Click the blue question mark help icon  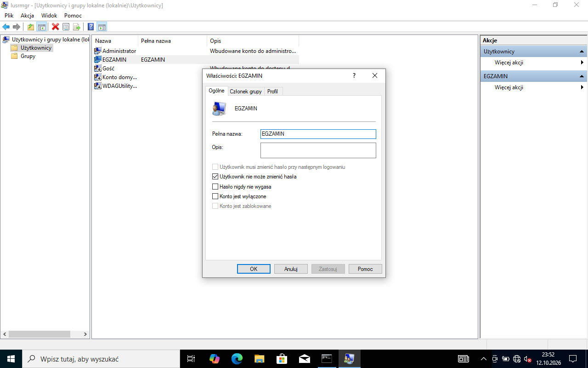pyautogui.click(x=91, y=27)
